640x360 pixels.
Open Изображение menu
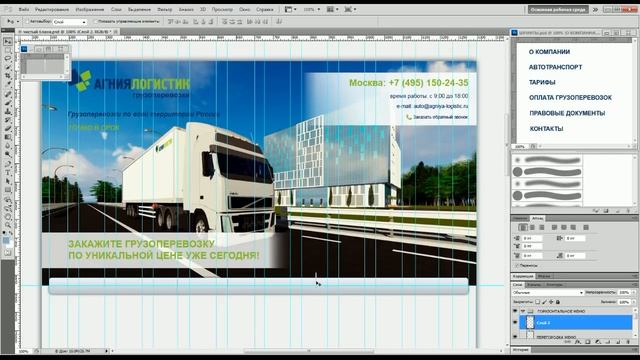[89, 9]
